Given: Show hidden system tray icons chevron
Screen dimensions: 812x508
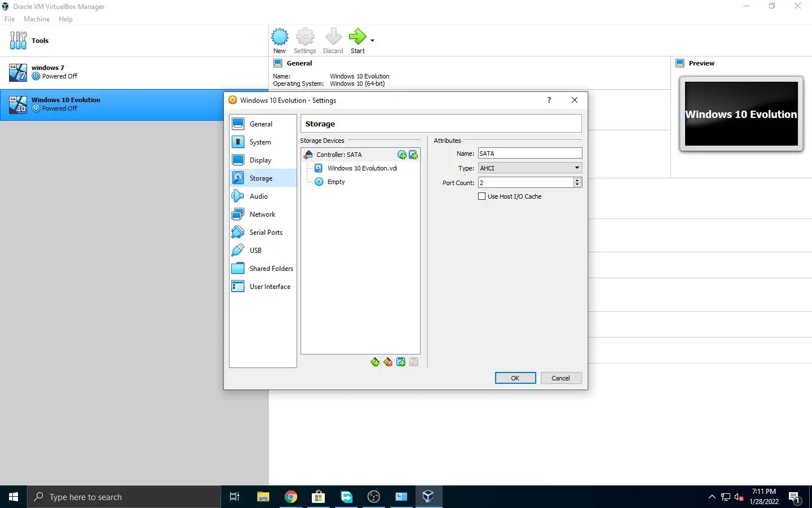Looking at the screenshot, I should click(x=712, y=497).
